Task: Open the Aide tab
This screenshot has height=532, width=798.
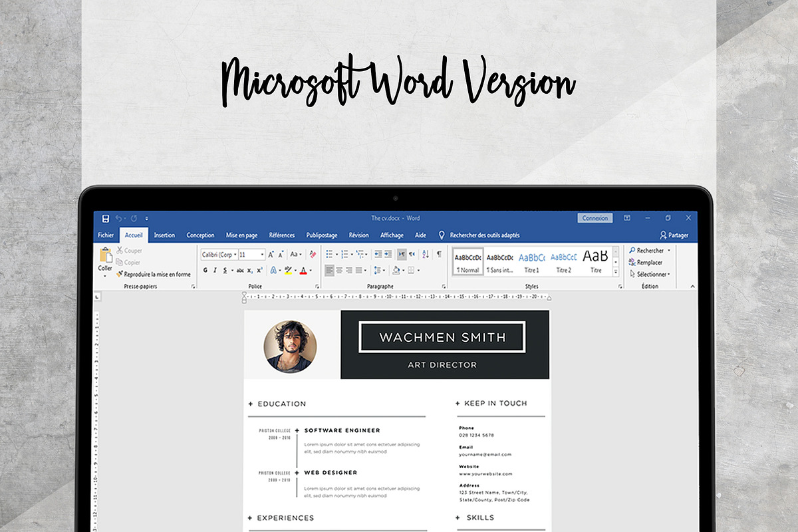Action: [420, 235]
